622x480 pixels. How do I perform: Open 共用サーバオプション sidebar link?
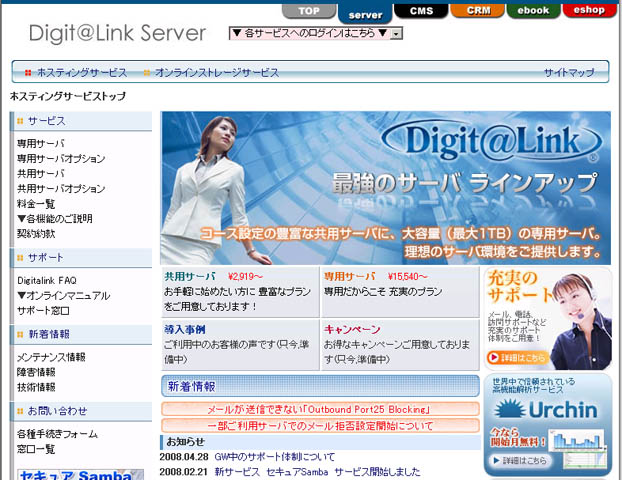[61, 189]
